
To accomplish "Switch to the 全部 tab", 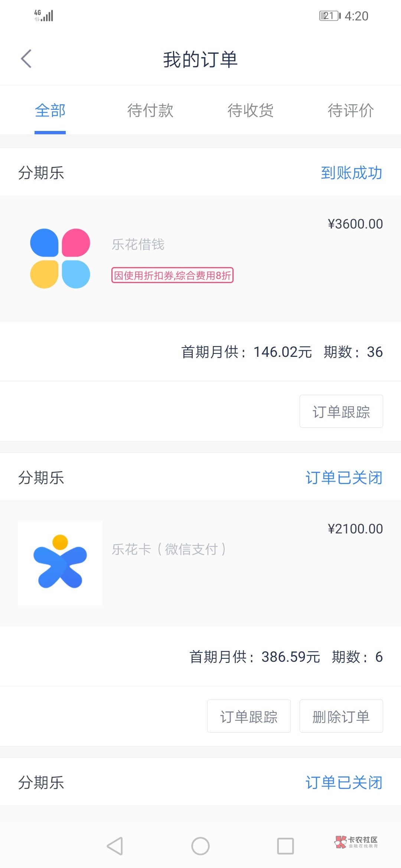I will click(x=50, y=111).
